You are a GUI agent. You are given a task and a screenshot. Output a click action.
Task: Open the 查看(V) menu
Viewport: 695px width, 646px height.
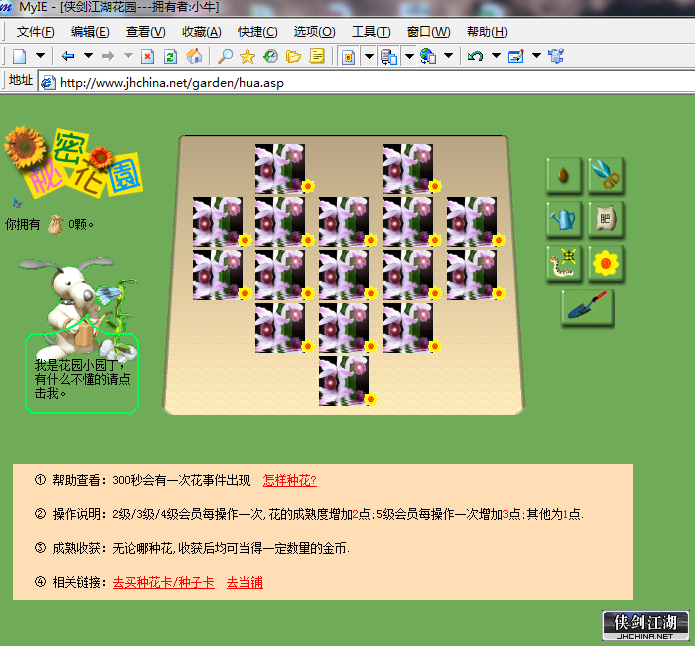tap(145, 32)
